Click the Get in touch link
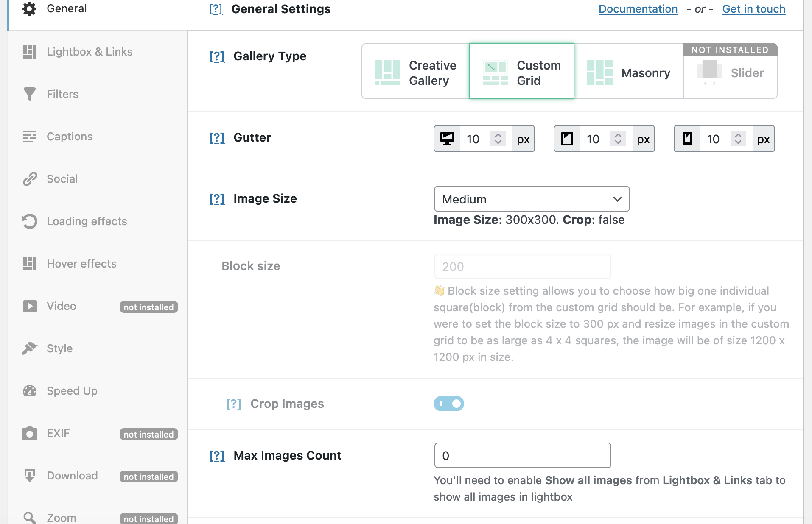This screenshot has width=812, height=524. [754, 9]
